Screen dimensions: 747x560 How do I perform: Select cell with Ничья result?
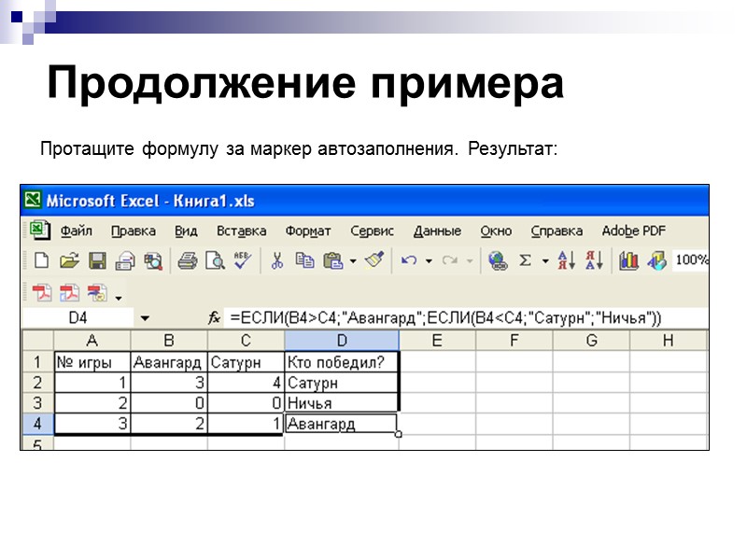340,403
